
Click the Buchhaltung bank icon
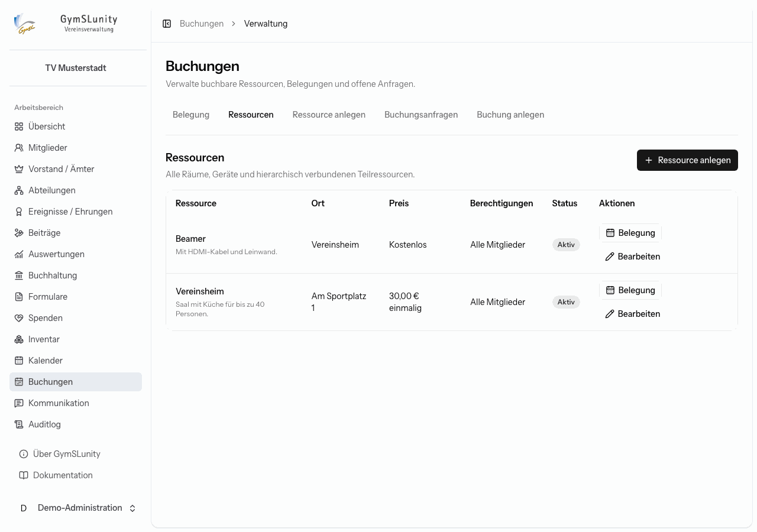[19, 275]
